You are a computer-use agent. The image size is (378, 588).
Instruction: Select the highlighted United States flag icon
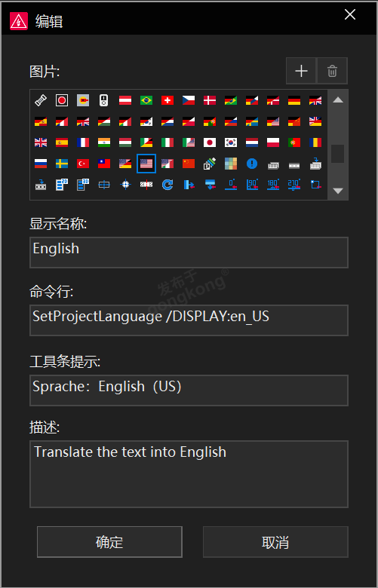[x=146, y=164]
